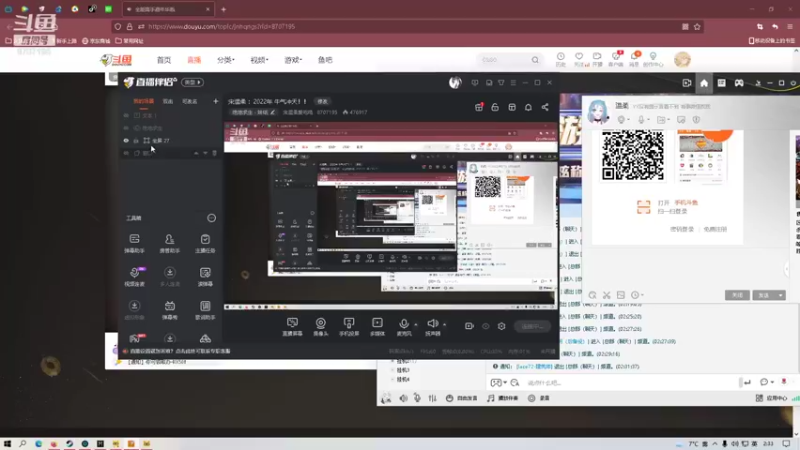Open 首页 in the Douyu navigation
The image size is (800, 450).
point(164,60)
